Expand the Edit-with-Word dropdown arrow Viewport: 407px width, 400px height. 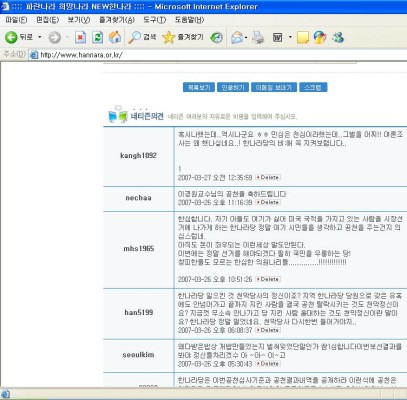click(290, 37)
